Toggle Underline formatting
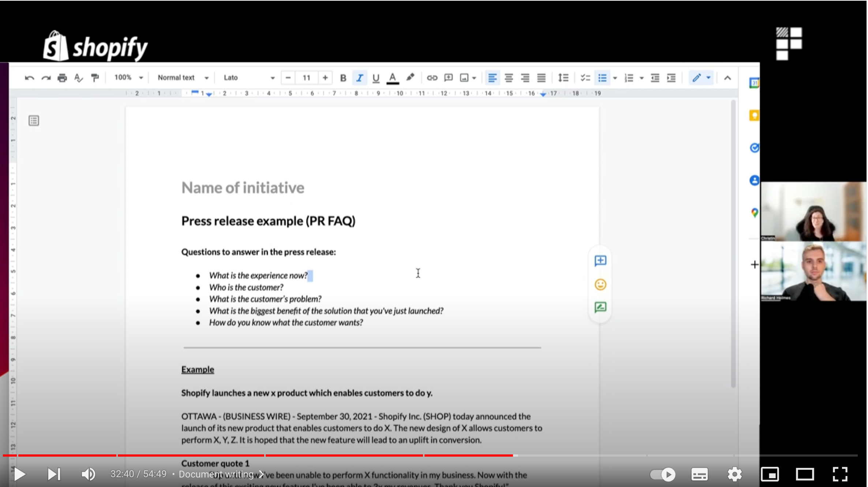The width and height of the screenshot is (868, 487). (376, 78)
